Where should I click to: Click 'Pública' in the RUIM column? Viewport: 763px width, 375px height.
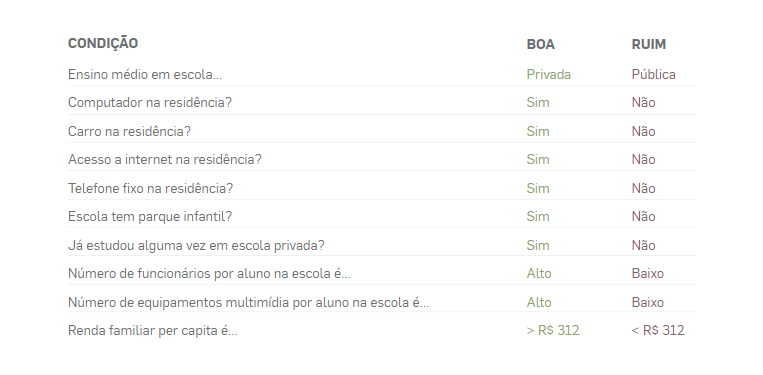[x=654, y=74]
